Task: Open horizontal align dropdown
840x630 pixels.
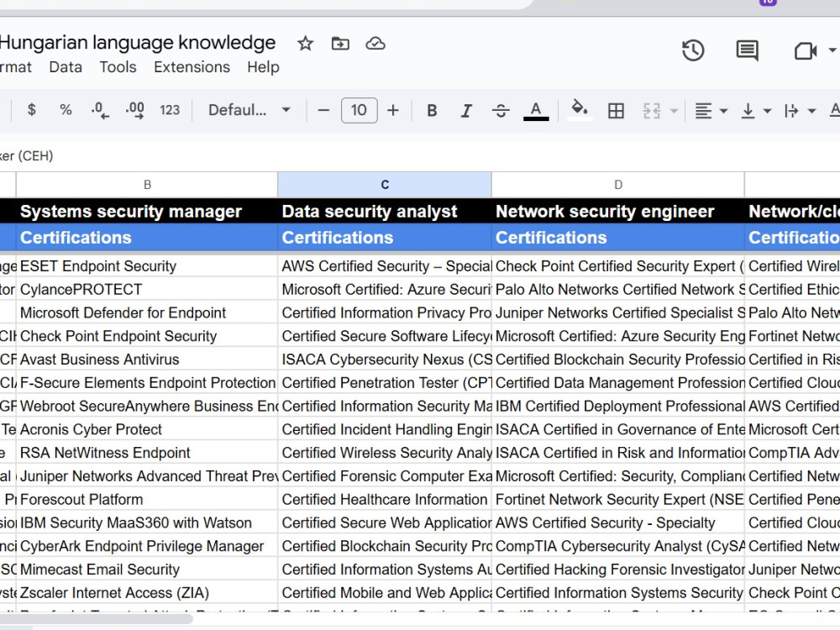Action: [x=711, y=111]
